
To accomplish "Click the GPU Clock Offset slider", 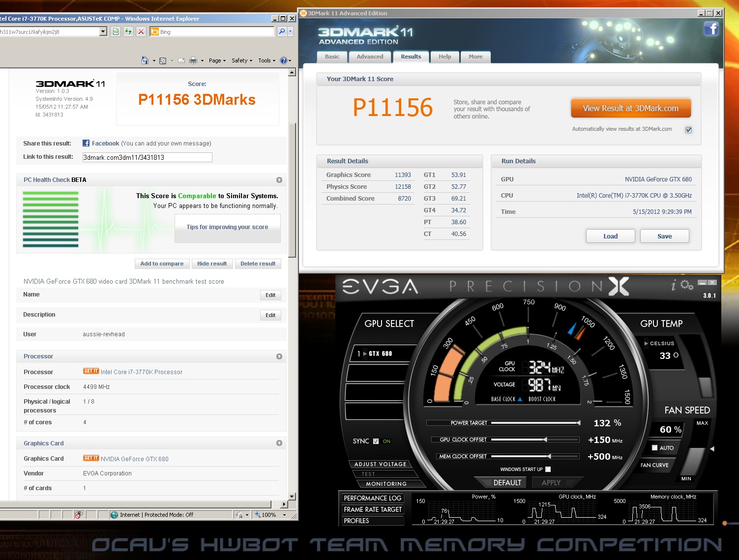I will [x=535, y=440].
